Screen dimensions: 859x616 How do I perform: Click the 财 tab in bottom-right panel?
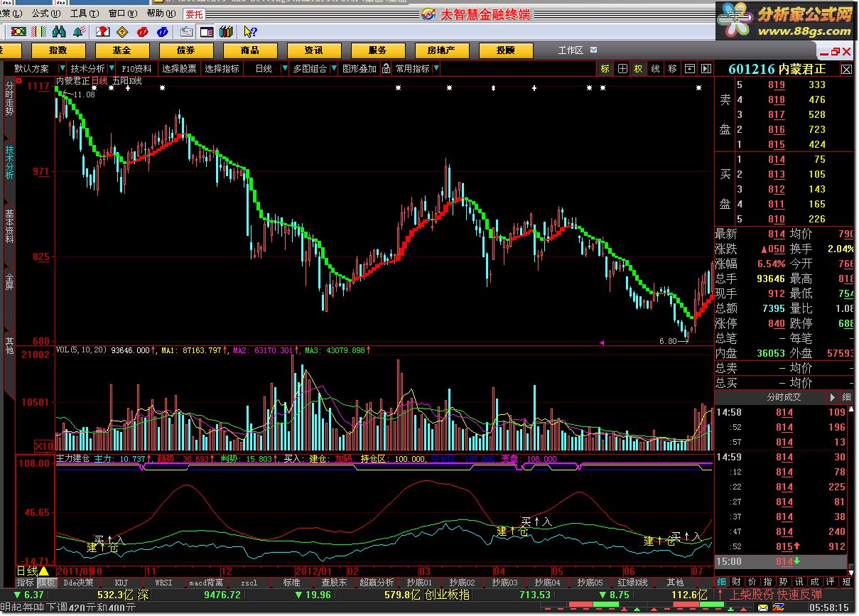tap(736, 582)
